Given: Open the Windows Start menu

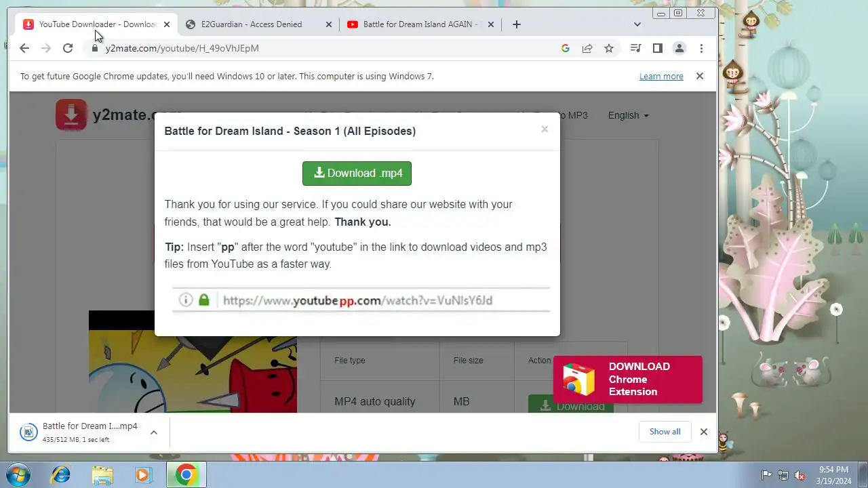Looking at the screenshot, I should 17,474.
